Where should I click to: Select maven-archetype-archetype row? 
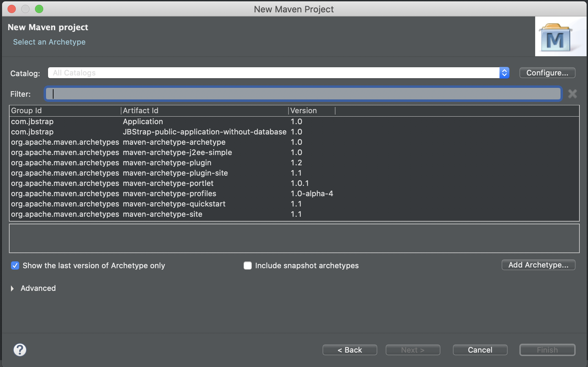click(x=294, y=142)
